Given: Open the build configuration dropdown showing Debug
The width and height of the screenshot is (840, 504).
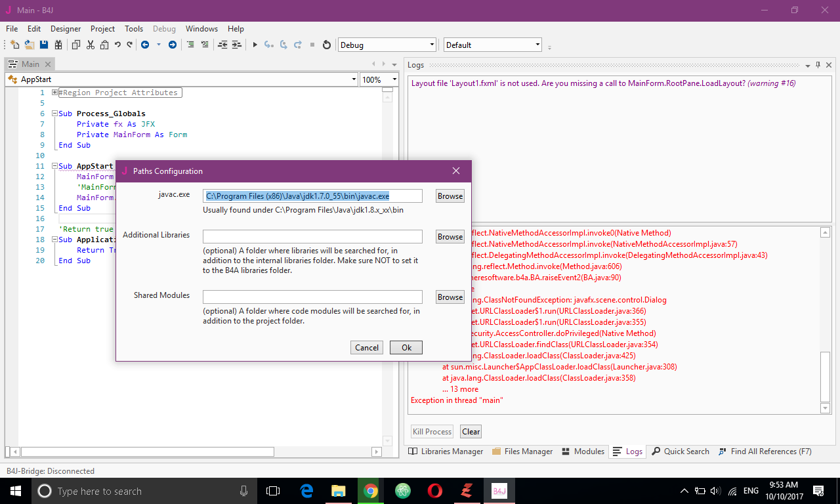Looking at the screenshot, I should 387,45.
